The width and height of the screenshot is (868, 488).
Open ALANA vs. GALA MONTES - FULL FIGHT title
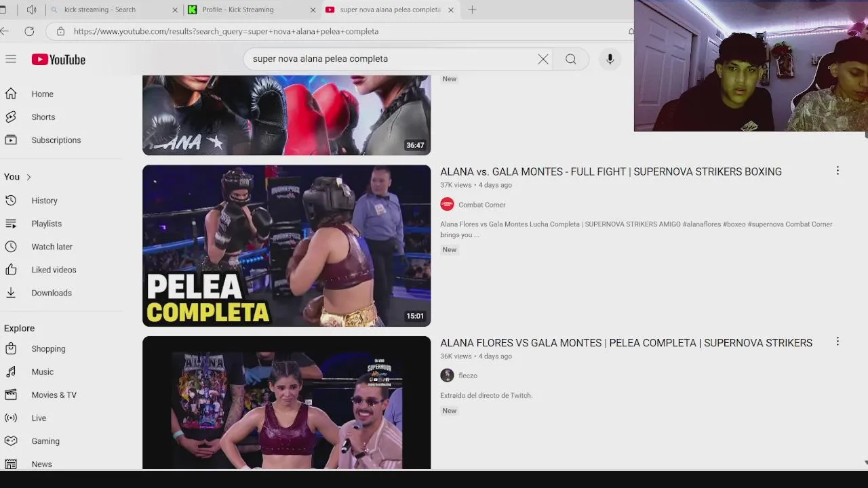click(x=611, y=171)
